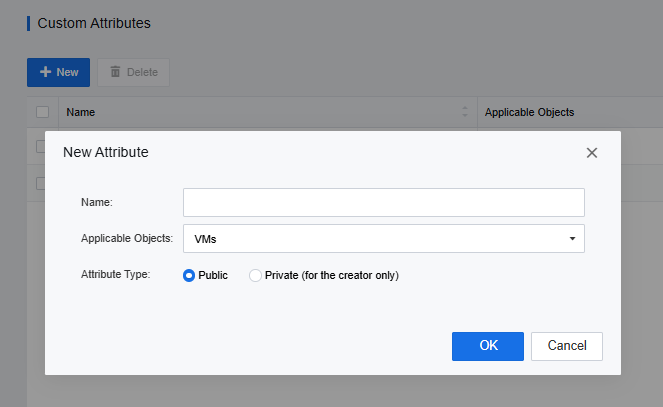Select the Public attribute type
Image resolution: width=663 pixels, height=407 pixels.
pyautogui.click(x=189, y=276)
